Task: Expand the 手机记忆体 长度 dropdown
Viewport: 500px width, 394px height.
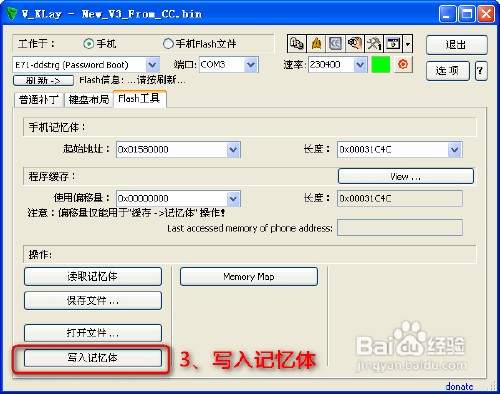Action: pos(455,150)
